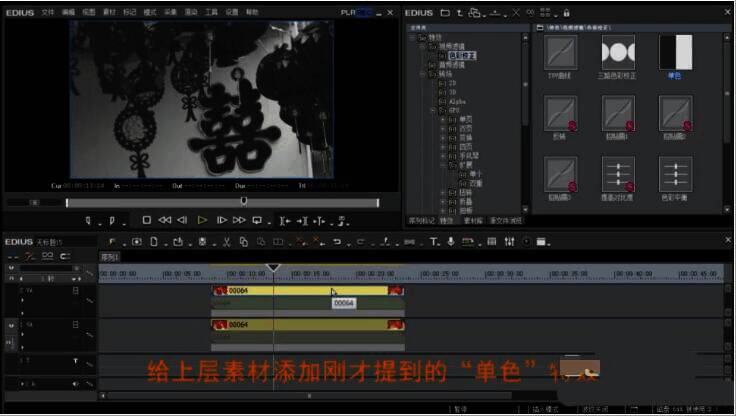Click the Fast Forward button

tap(239, 220)
